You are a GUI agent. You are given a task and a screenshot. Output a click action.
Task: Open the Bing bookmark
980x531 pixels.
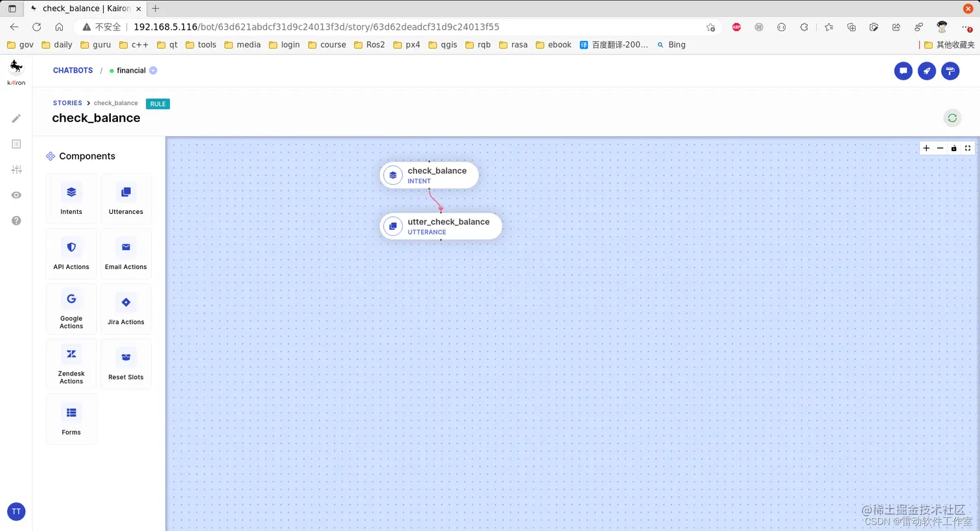671,45
